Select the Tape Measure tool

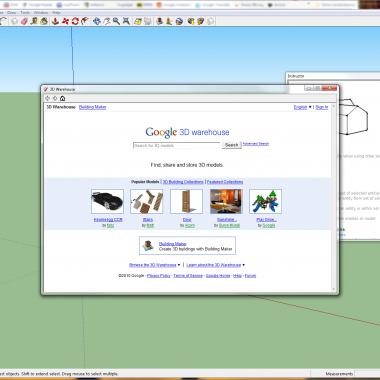point(34,21)
